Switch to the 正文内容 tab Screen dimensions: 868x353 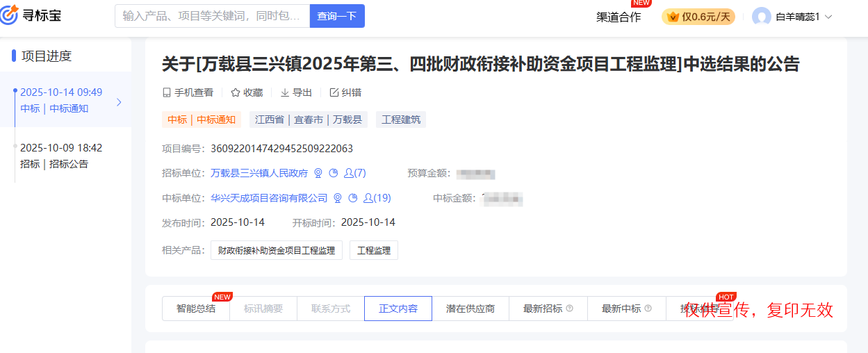398,309
